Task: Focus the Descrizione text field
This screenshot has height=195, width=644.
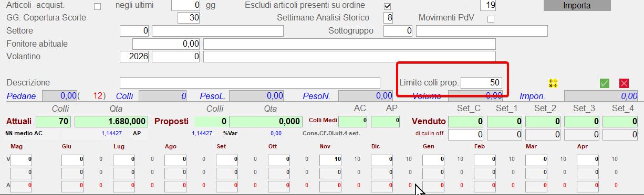Action: (250, 83)
